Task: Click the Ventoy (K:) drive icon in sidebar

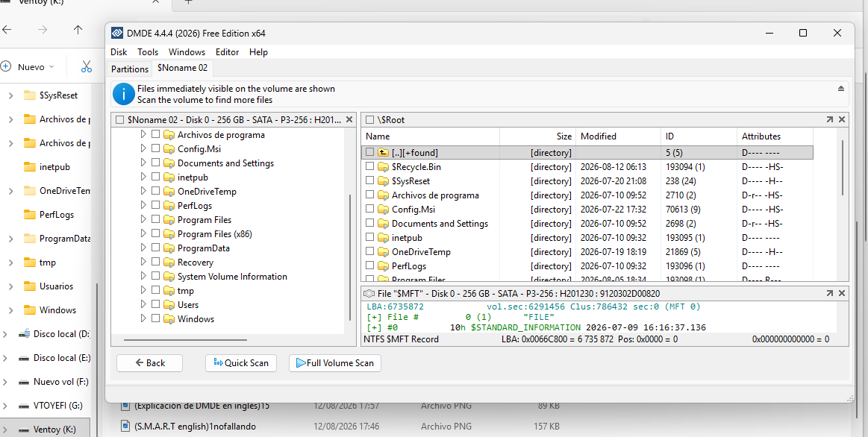Action: (x=24, y=430)
